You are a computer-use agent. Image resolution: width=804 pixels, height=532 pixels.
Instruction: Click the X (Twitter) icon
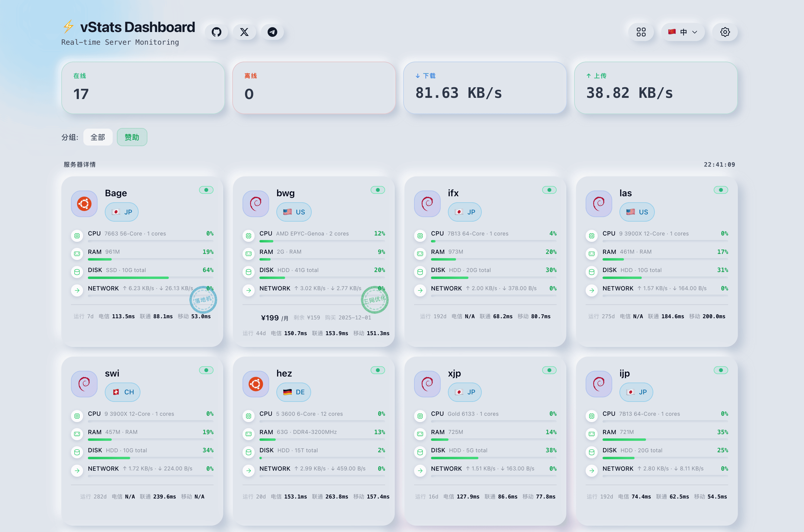tap(244, 32)
